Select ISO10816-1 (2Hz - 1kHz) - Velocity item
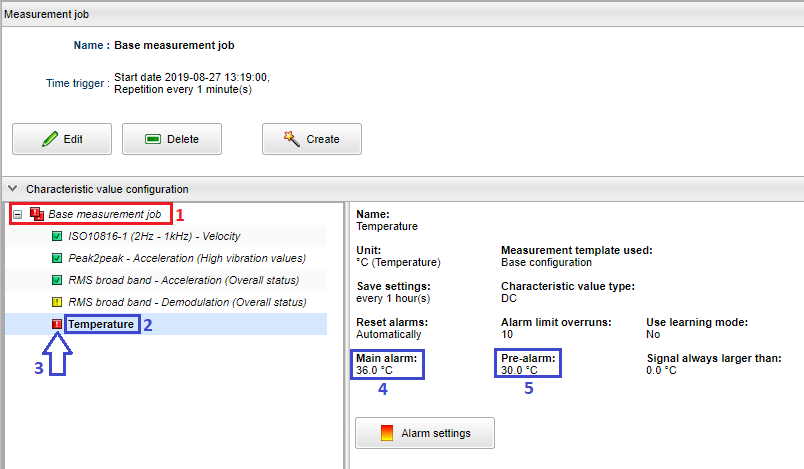Viewport: 804px width, 469px height. (x=153, y=237)
